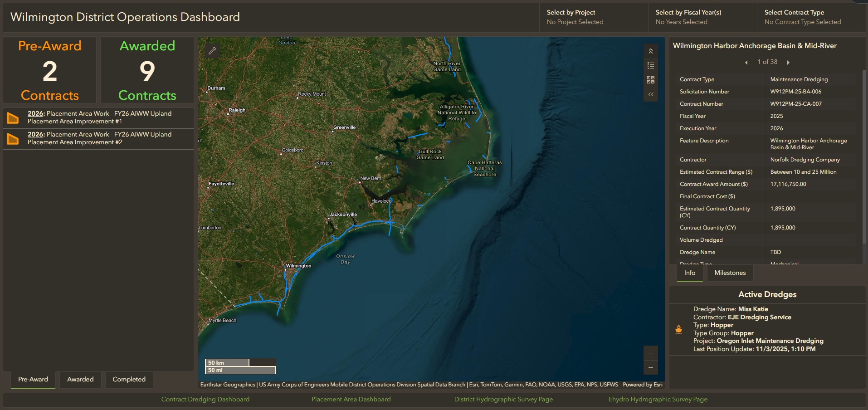
Task: Go back a contract with left arrow
Action: (746, 62)
